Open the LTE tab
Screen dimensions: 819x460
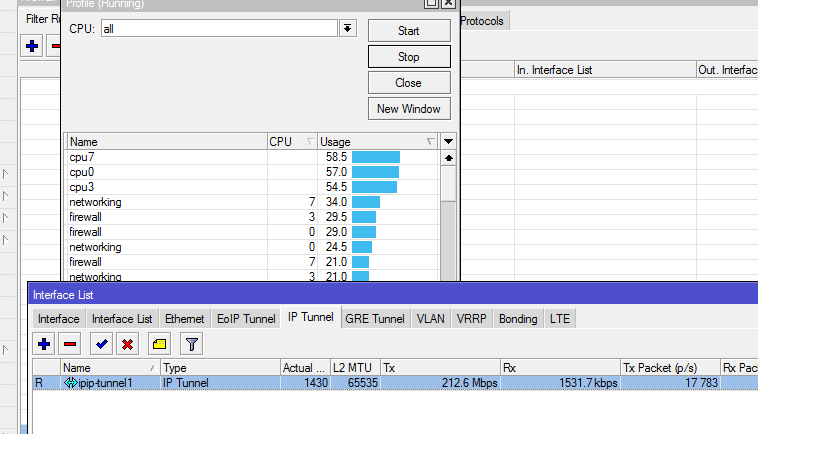pos(559,319)
